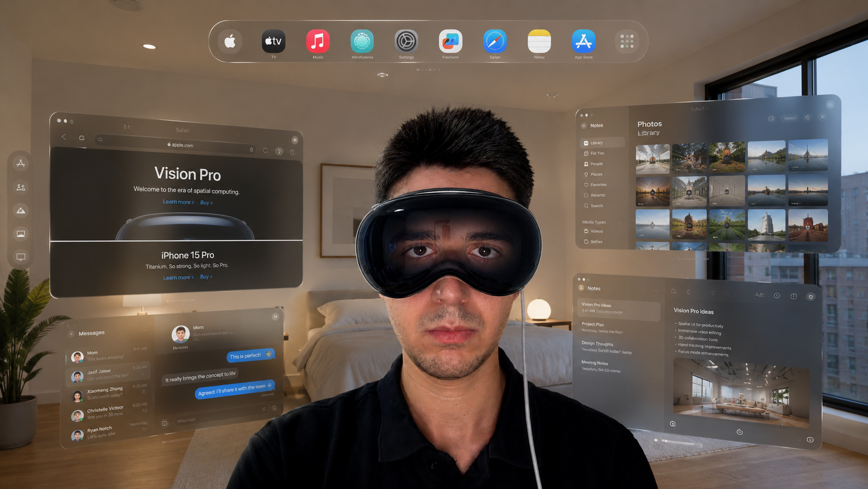Open Safari from the dock
Image resolution: width=868 pixels, height=489 pixels.
pos(495,41)
